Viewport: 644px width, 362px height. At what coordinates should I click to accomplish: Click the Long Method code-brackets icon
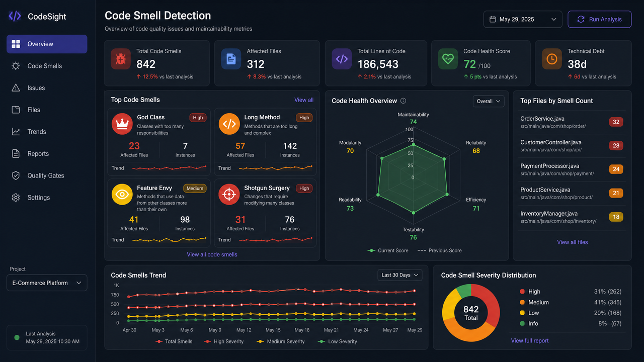coord(229,124)
